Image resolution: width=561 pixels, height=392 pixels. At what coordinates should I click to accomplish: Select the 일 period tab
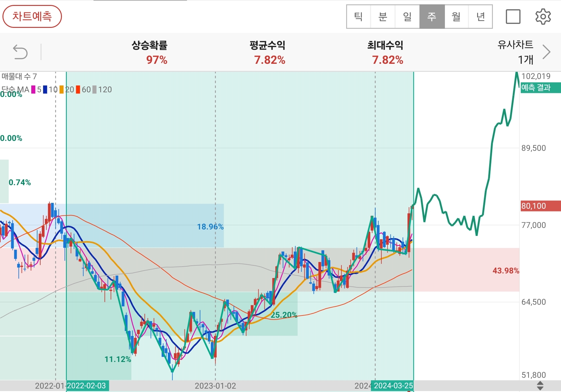[407, 17]
